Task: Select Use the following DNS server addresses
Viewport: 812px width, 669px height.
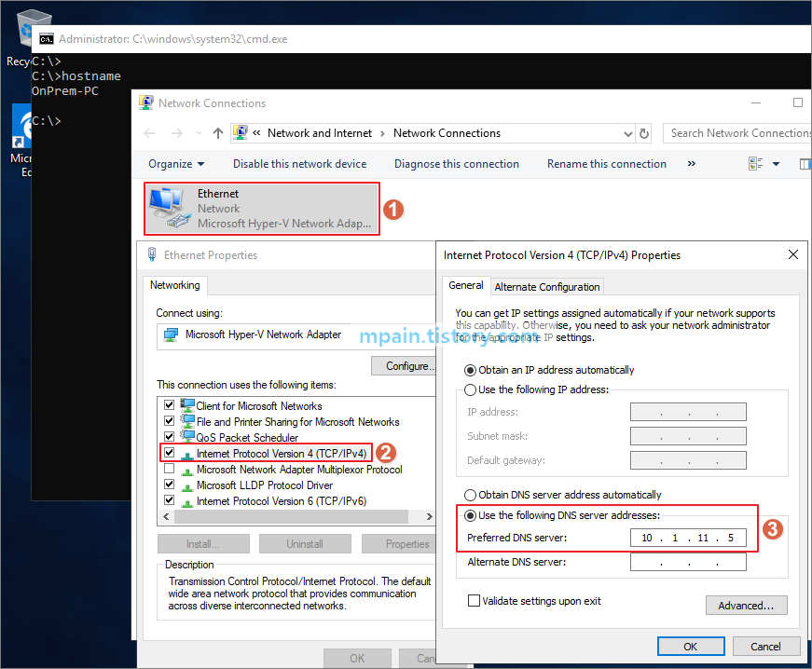Action: coord(470,515)
